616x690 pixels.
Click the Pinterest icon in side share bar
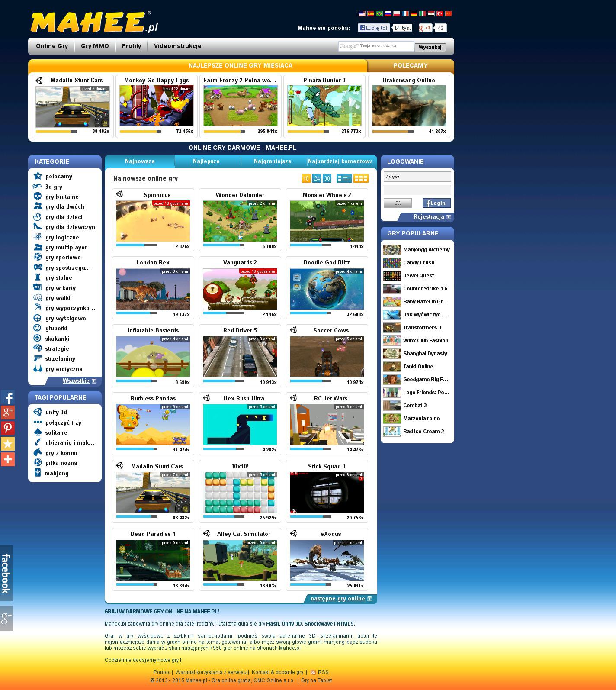(7, 428)
